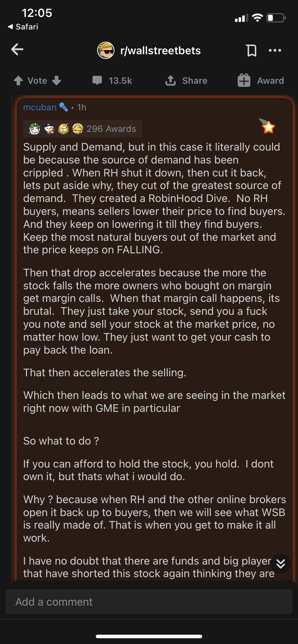The height and width of the screenshot is (644, 298).
Task: Open mcuban's user profile
Action: pyautogui.click(x=40, y=107)
